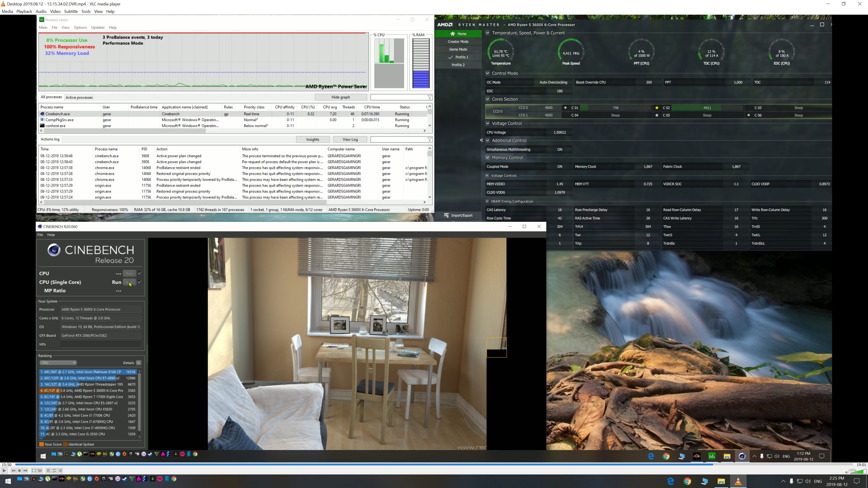
Task: Collapse the Ryzen Master Control Mode section
Action: (487, 73)
